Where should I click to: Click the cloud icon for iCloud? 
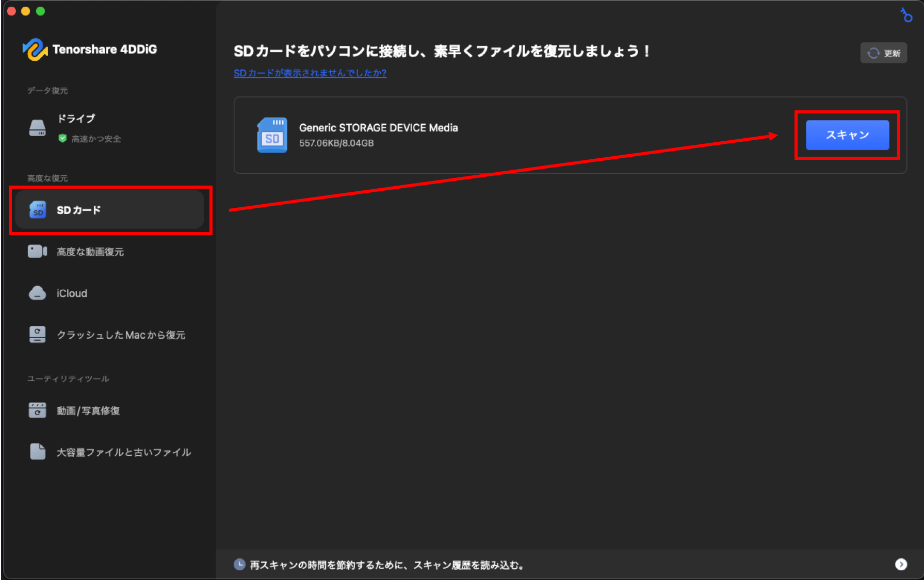click(37, 293)
